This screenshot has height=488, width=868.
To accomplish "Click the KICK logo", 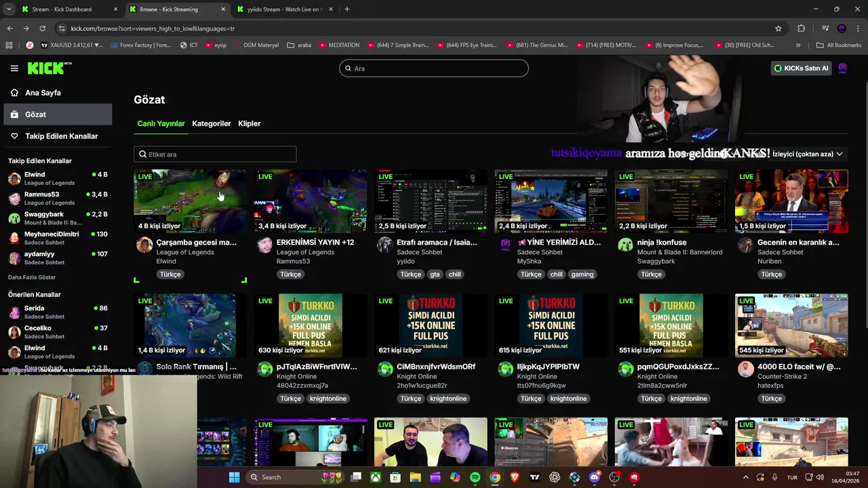I will (49, 68).
